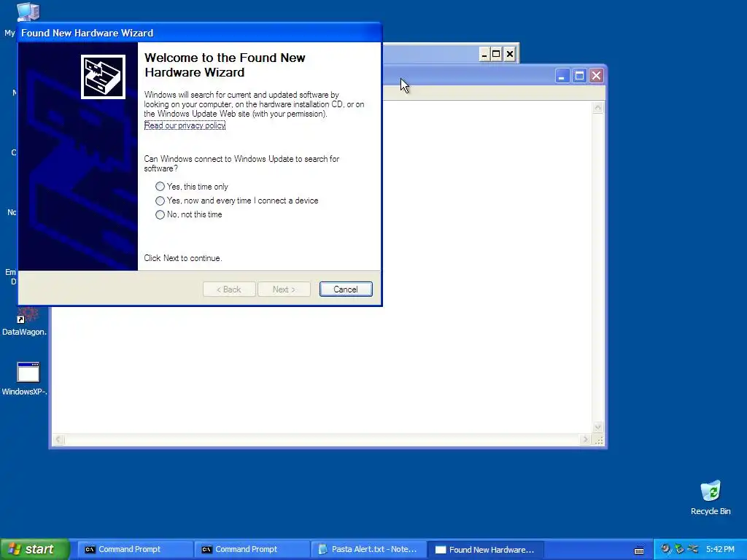This screenshot has width=747, height=560.
Task: Choose 'Yes, now and every time I connect a device'
Action: click(237, 201)
